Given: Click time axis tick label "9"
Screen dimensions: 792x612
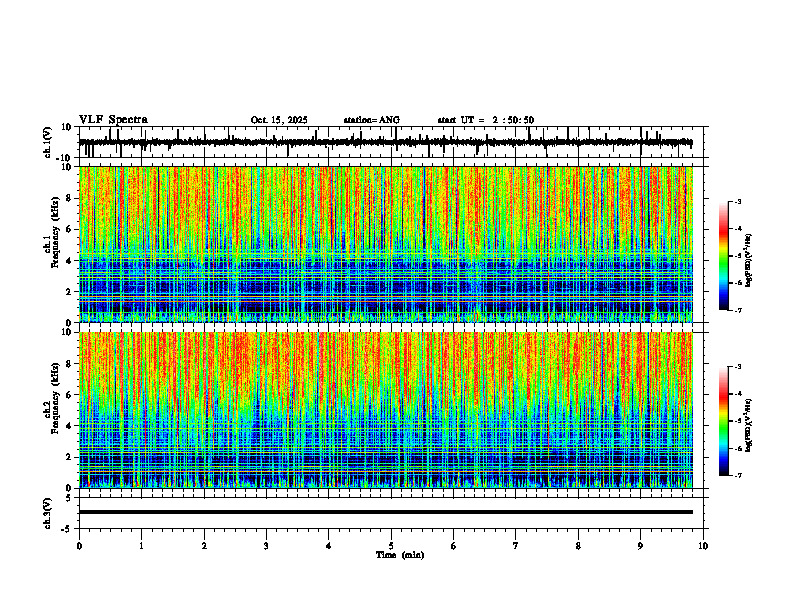Looking at the screenshot, I should pos(640,546).
